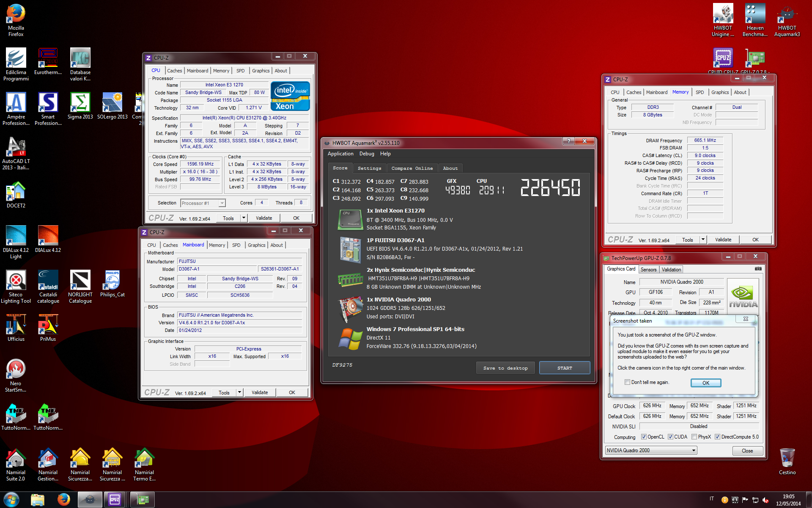The width and height of the screenshot is (812, 508).
Task: Click Intel Xeon inside logo
Action: coord(291,97)
